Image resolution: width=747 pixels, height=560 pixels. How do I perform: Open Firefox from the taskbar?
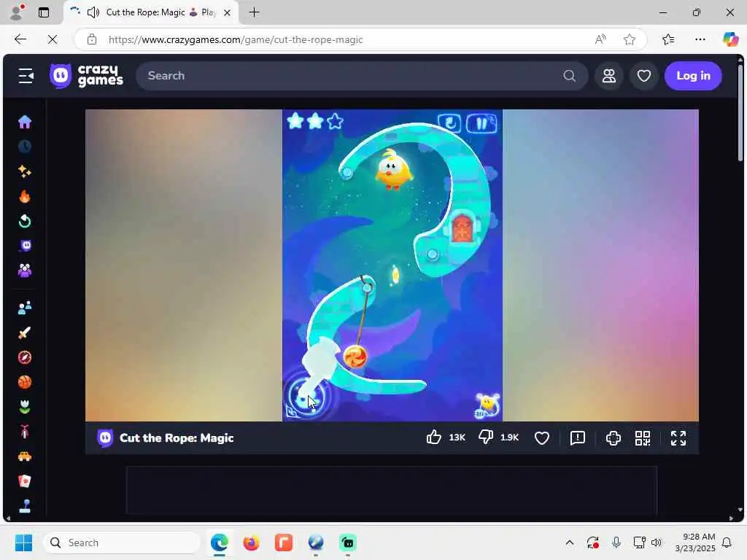pyautogui.click(x=251, y=542)
